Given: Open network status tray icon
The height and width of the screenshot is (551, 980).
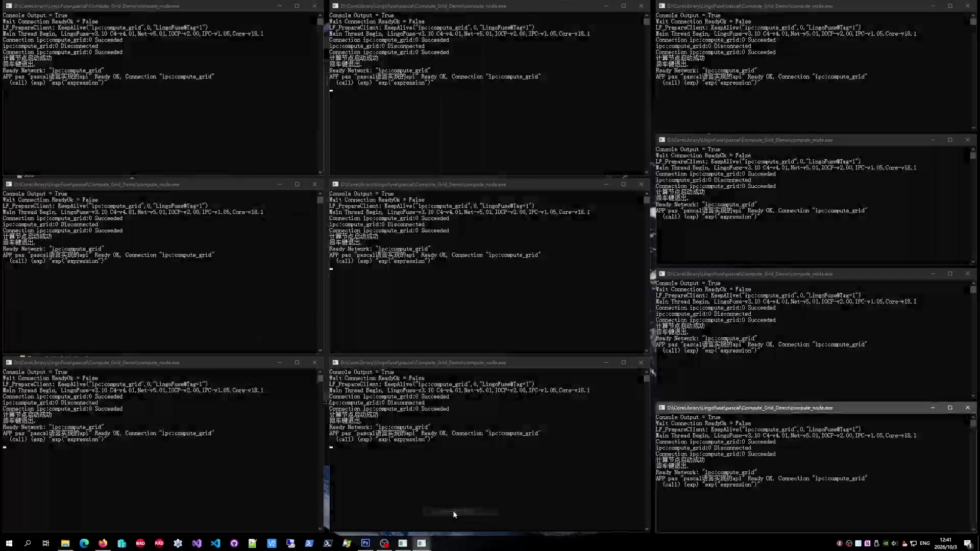Looking at the screenshot, I should 914,543.
